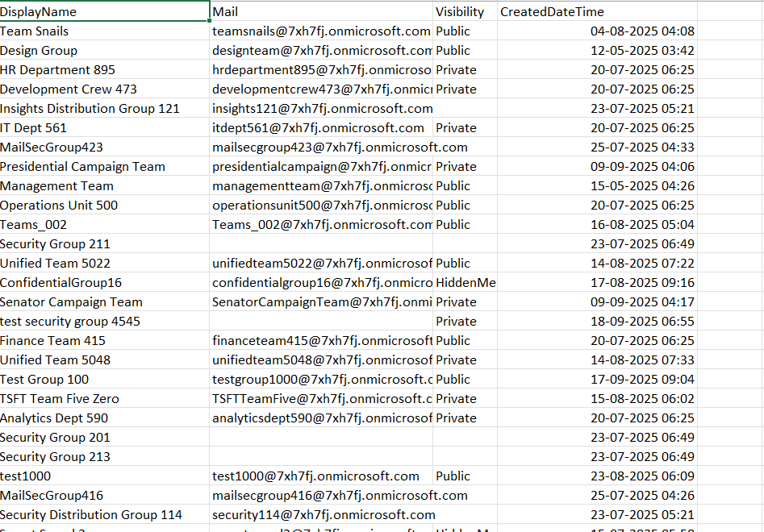Click the 18-09-2025 06:55 date cell
This screenshot has height=532, width=764.
click(597, 322)
